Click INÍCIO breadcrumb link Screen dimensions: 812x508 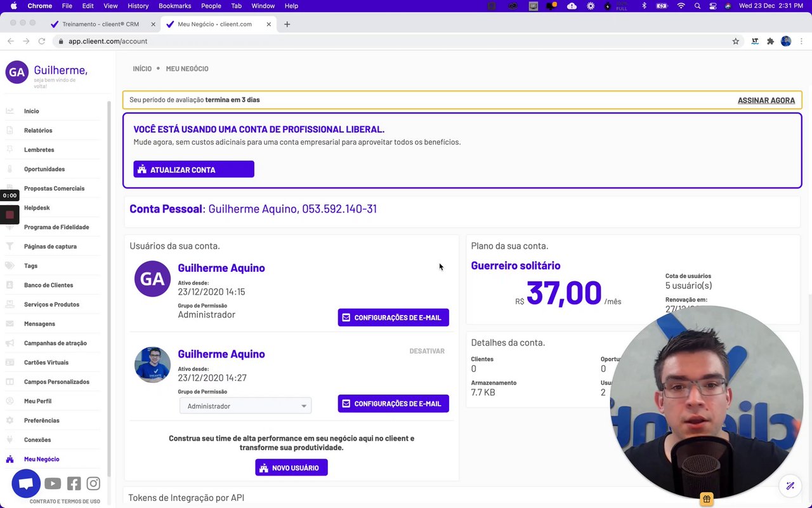[x=142, y=69]
